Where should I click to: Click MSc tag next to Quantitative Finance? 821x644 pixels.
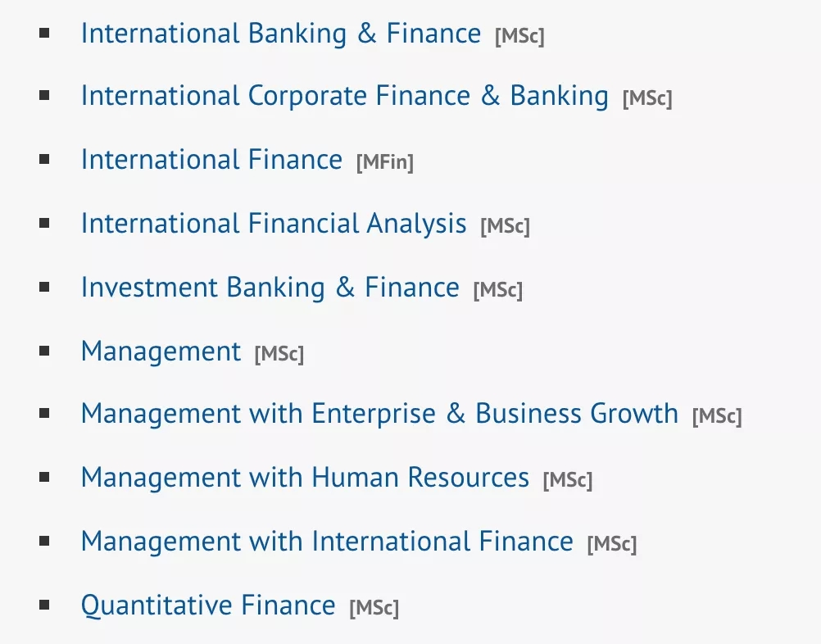tap(374, 609)
